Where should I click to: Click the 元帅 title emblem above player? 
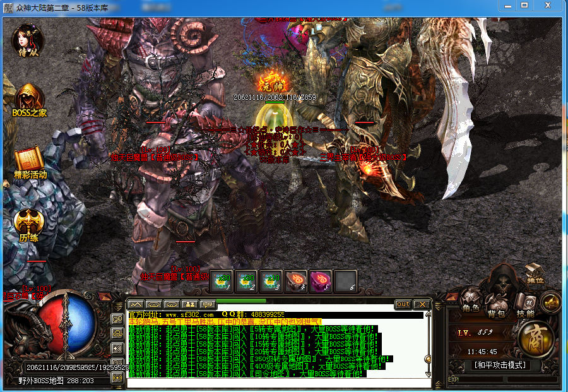(x=273, y=81)
